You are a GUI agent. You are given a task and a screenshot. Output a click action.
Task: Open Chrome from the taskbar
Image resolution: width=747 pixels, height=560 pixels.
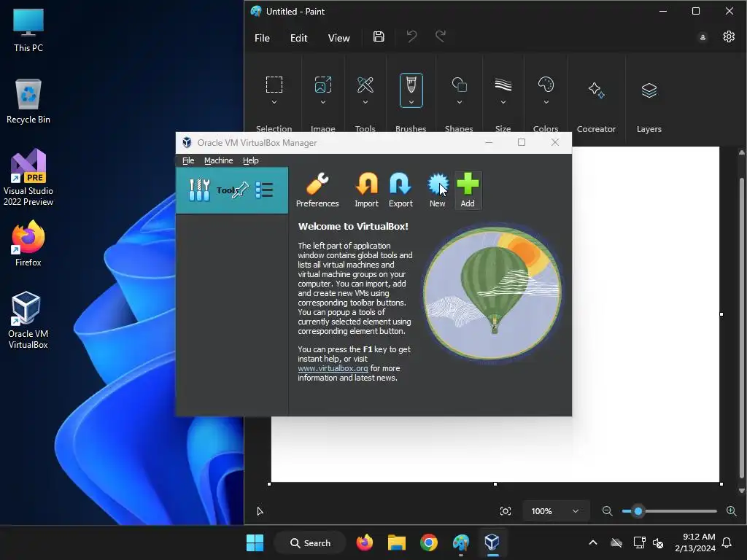[x=429, y=542]
